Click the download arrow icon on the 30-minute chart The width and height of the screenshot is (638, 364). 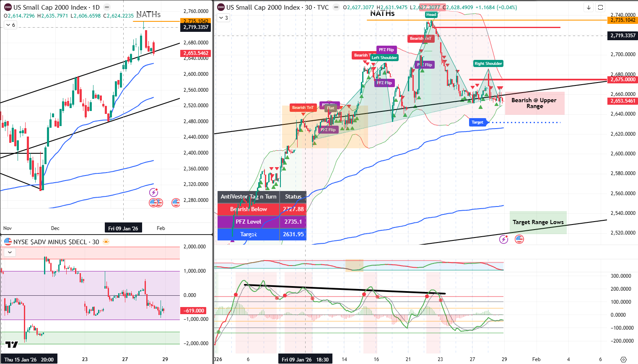589,7
